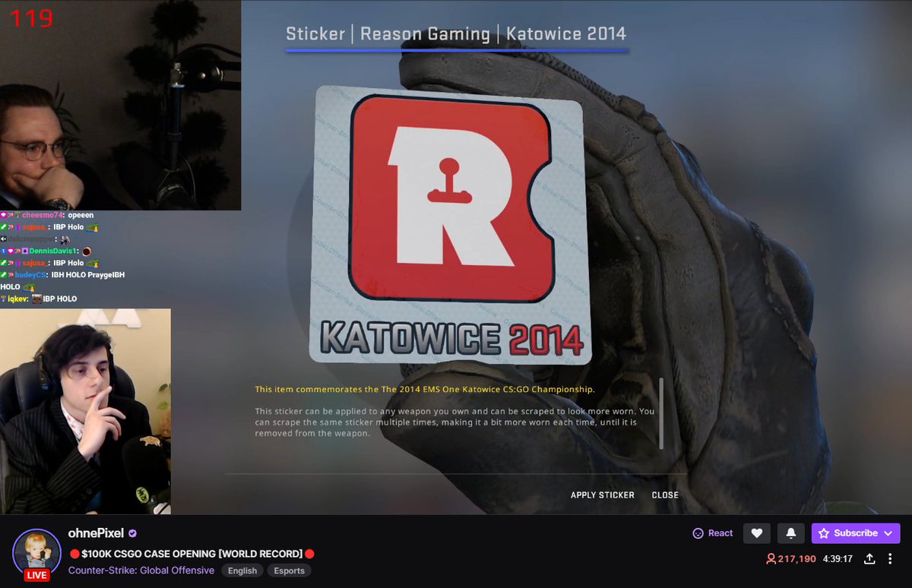
Task: Click CLOSE in the sticker inspect panel
Action: (665, 495)
